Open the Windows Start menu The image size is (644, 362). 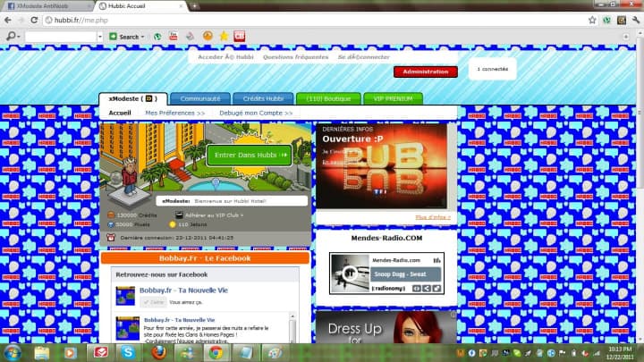[13, 353]
